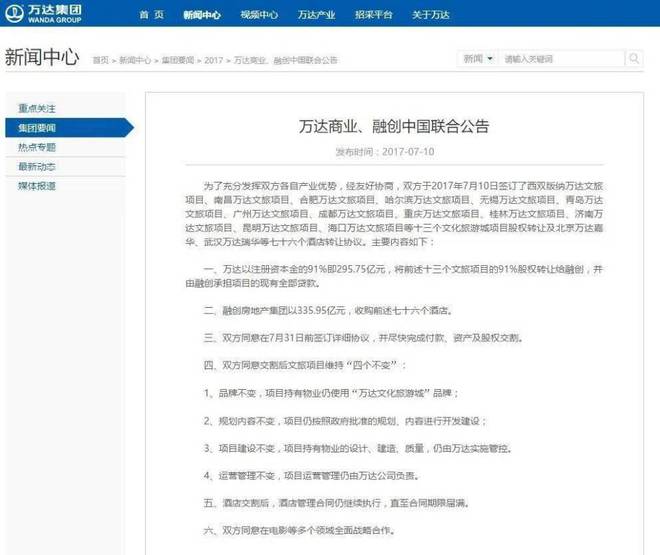The width and height of the screenshot is (660, 555).
Task: Click the 集团要闻 breadcrumb link
Action: pos(178,60)
